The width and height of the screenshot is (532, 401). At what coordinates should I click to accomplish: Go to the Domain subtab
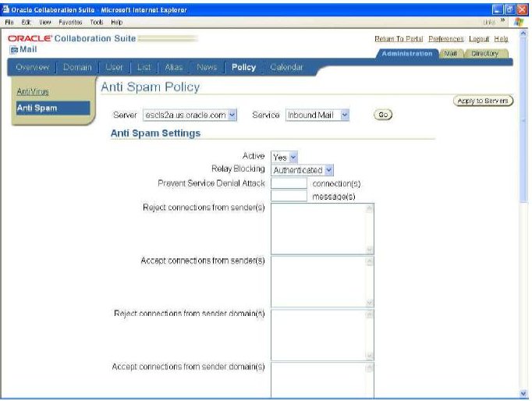click(x=77, y=67)
